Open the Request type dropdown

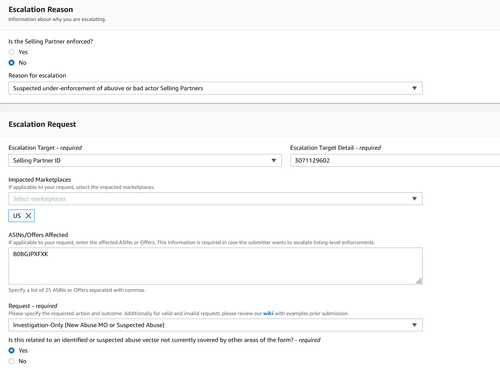[215, 325]
